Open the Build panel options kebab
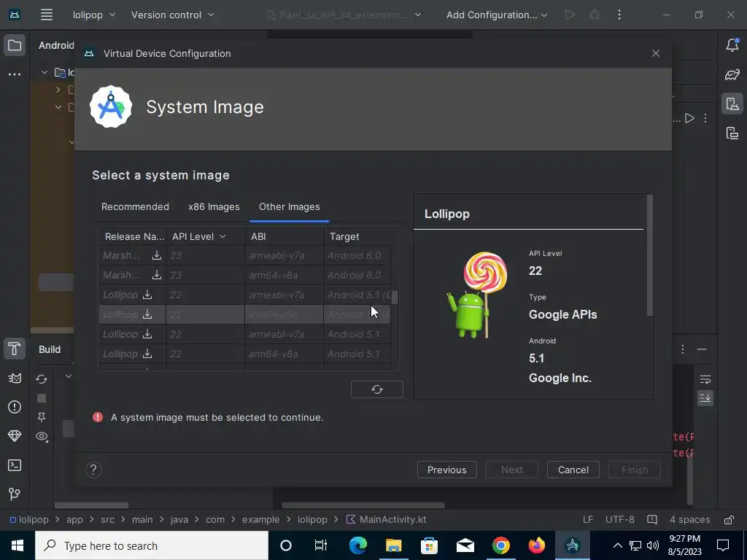747x560 pixels. [683, 349]
